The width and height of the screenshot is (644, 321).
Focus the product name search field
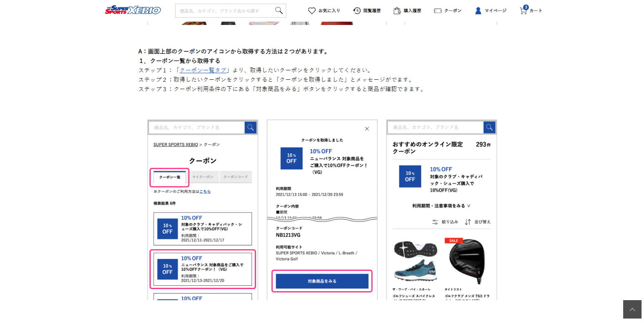coord(225,11)
